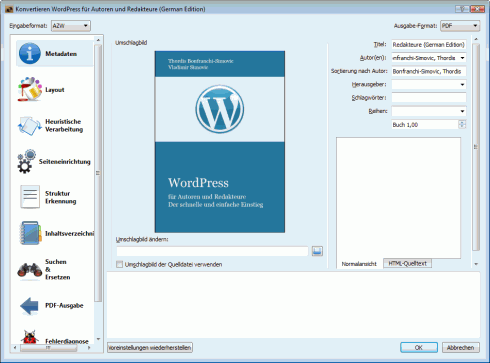This screenshot has width=490, height=363.
Task: Click the Schlagwörter input field
Action: 429,98
